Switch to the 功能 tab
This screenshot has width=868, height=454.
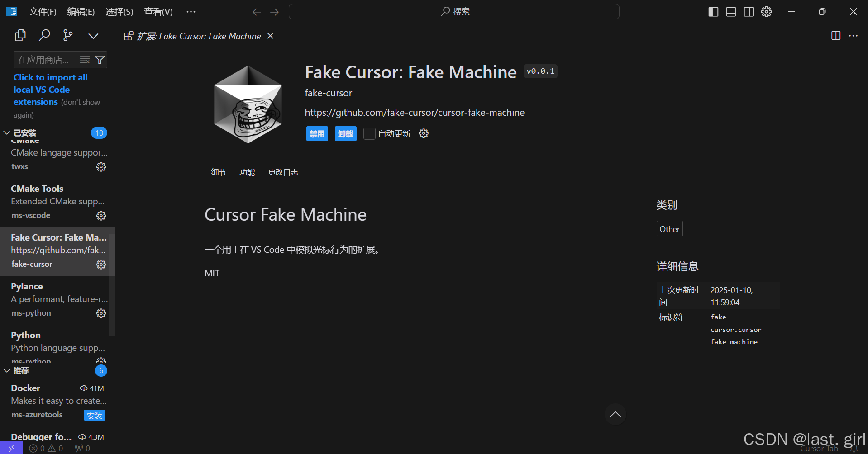click(x=247, y=172)
